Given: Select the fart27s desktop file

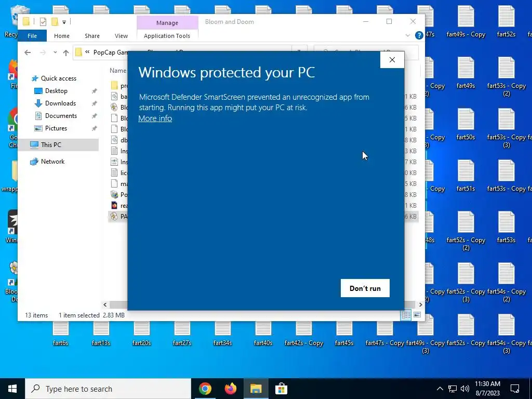Looking at the screenshot, I should click(182, 334).
